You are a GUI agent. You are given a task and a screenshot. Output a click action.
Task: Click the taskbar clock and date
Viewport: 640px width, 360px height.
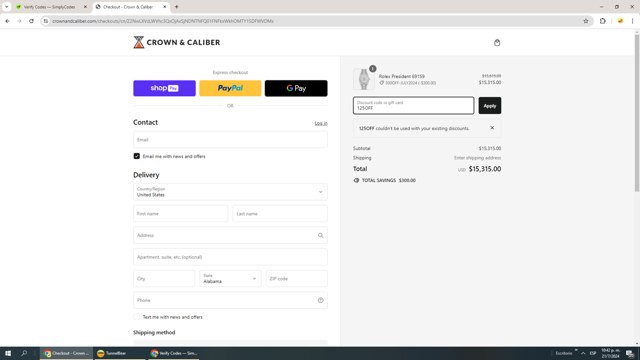coord(611,353)
